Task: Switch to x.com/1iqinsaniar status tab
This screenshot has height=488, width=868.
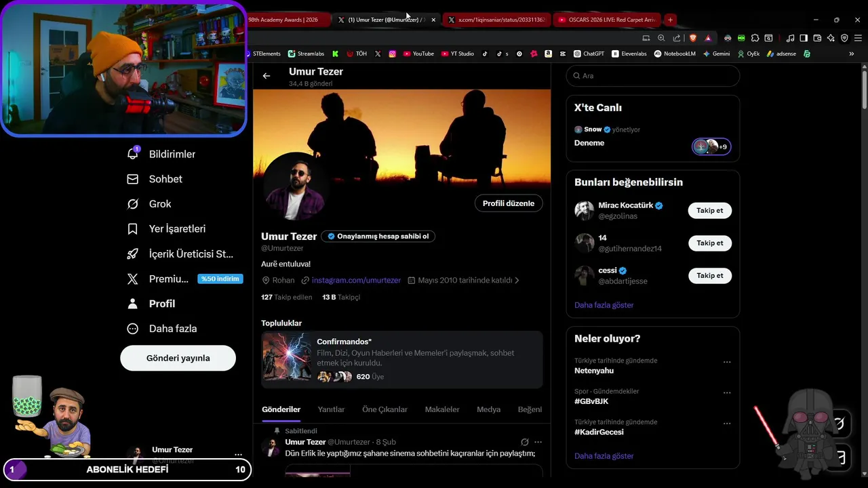Action: tap(496, 20)
